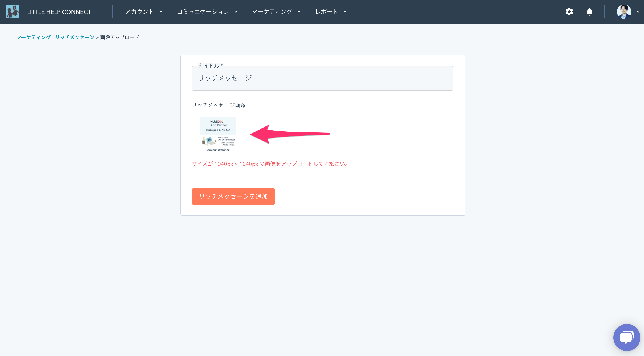Click the uploaded HubSpot webinar image thumbnail
This screenshot has height=356, width=644.
(x=218, y=134)
